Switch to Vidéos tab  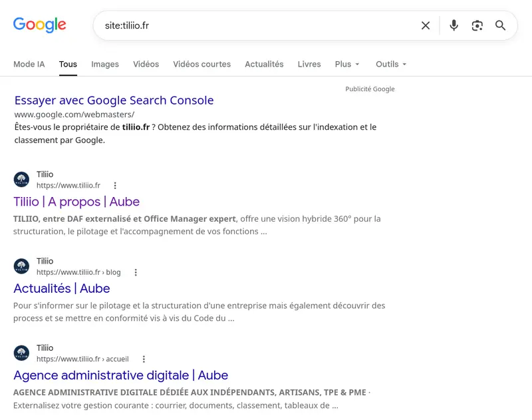point(146,64)
